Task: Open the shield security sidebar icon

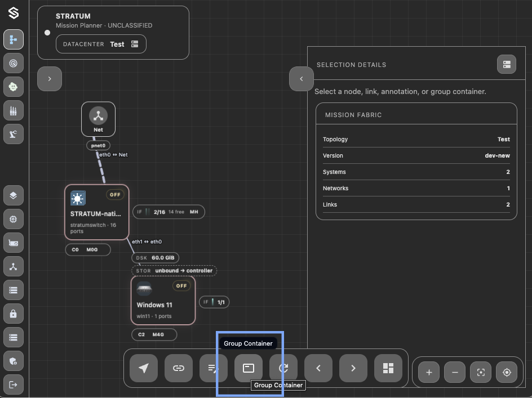Action: (x=13, y=361)
